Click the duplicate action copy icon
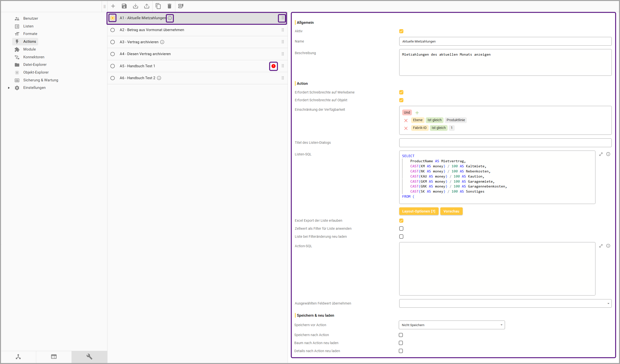The height and width of the screenshot is (364, 620). pyautogui.click(x=158, y=6)
